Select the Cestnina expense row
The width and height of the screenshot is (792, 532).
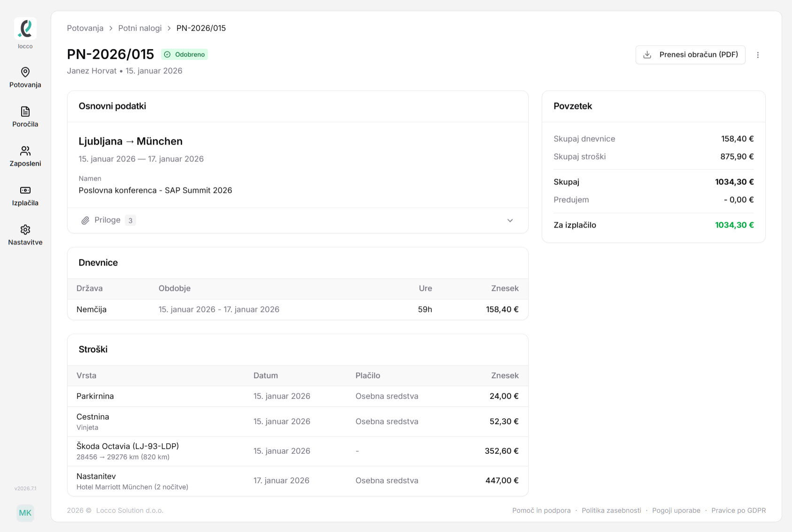(298, 422)
